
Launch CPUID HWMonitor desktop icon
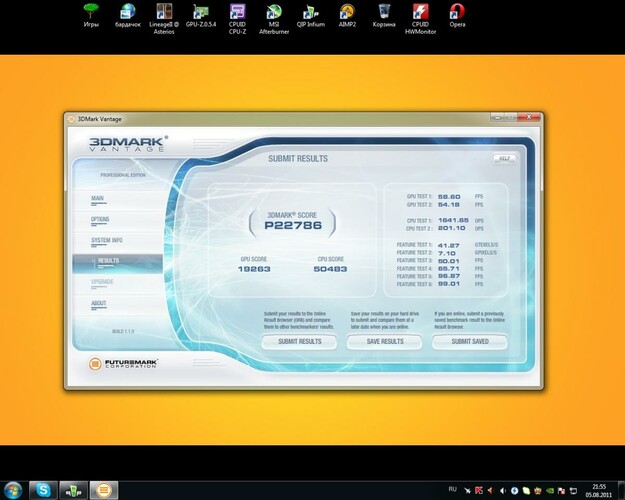coord(421,19)
